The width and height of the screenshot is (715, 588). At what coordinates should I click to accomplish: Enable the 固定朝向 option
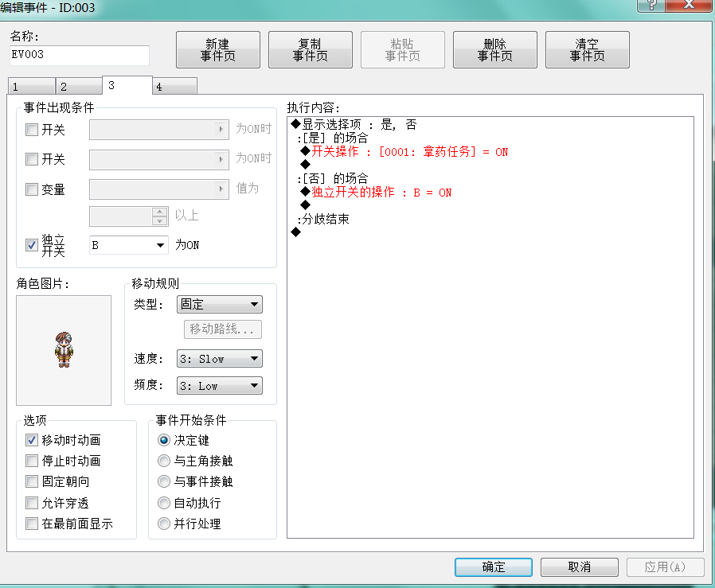click(x=32, y=481)
